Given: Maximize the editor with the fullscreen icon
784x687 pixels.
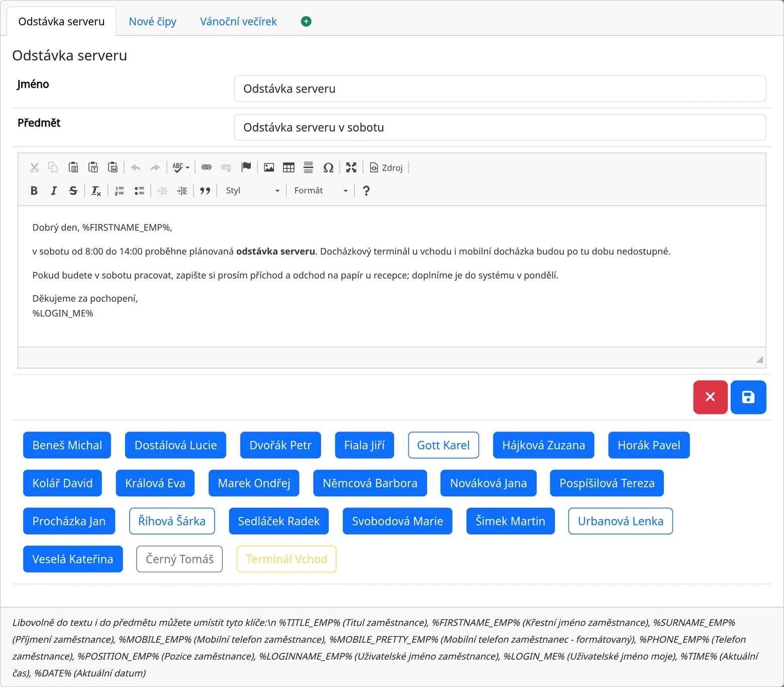Looking at the screenshot, I should (351, 167).
